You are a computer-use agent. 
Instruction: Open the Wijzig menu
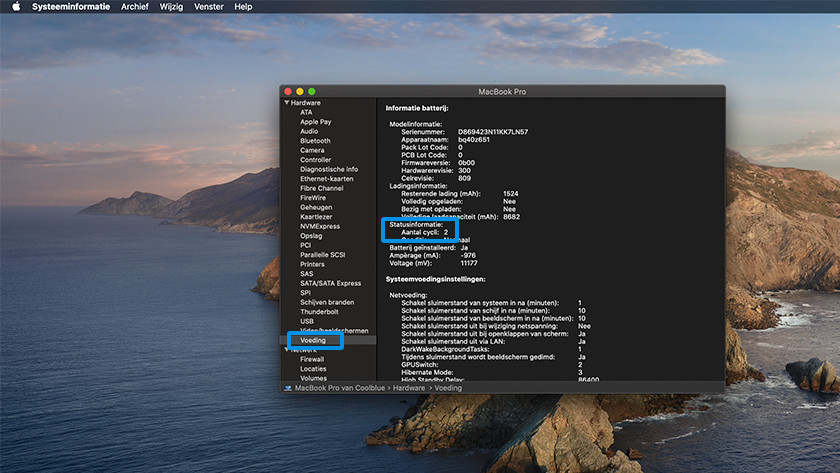(171, 7)
